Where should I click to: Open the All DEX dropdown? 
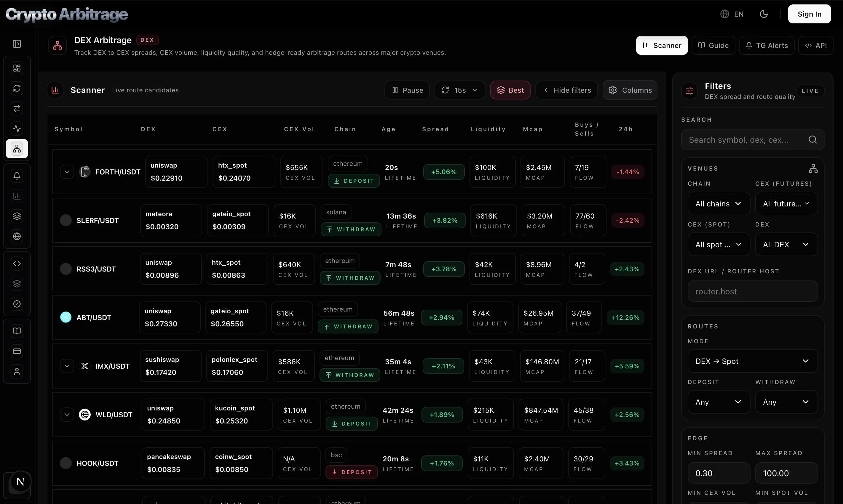(786, 244)
